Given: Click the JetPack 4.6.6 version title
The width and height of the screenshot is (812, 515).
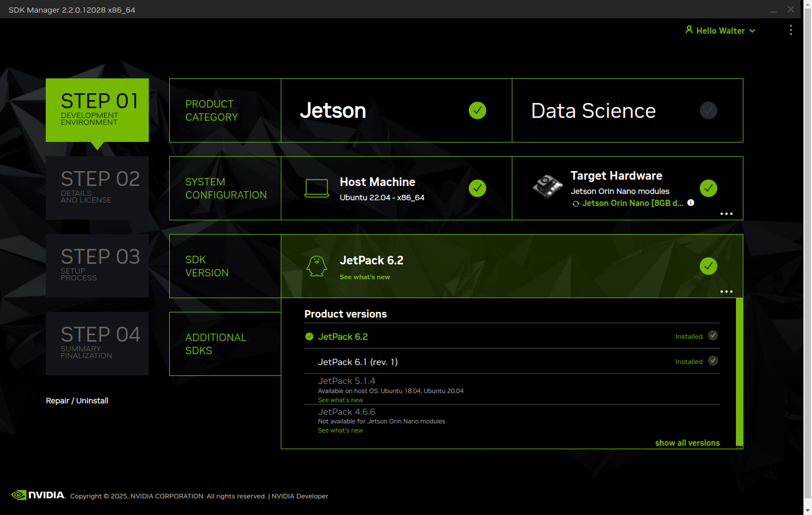Looking at the screenshot, I should (x=347, y=412).
